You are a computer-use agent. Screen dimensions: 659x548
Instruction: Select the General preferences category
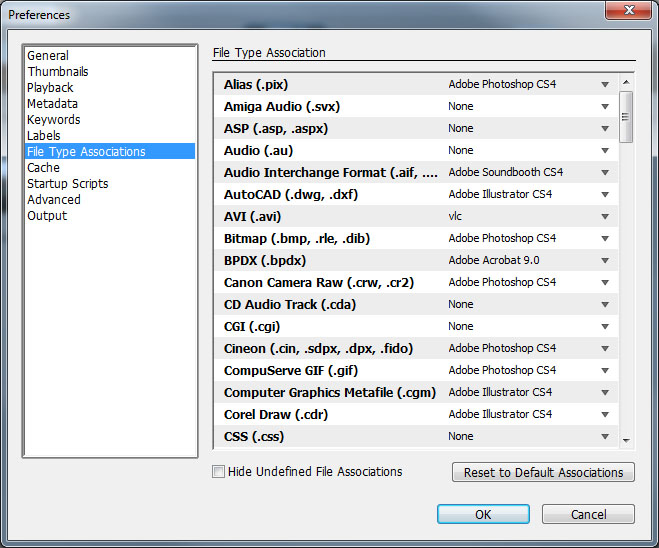(x=48, y=56)
